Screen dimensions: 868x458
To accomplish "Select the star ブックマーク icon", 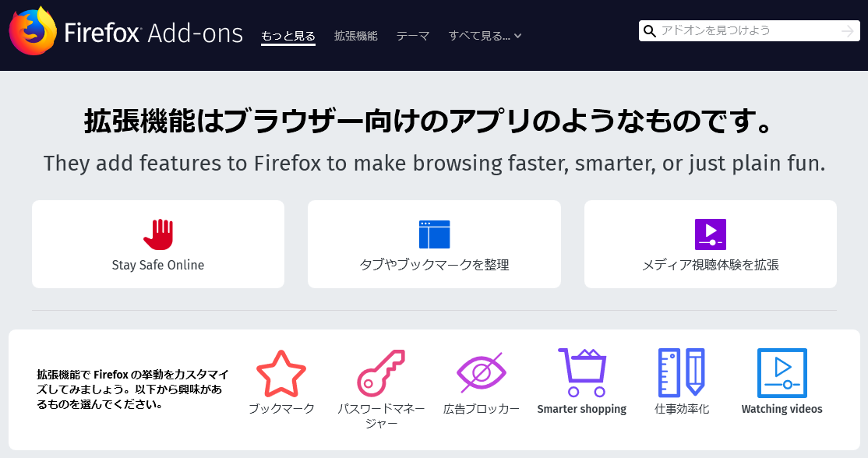I will click(281, 373).
